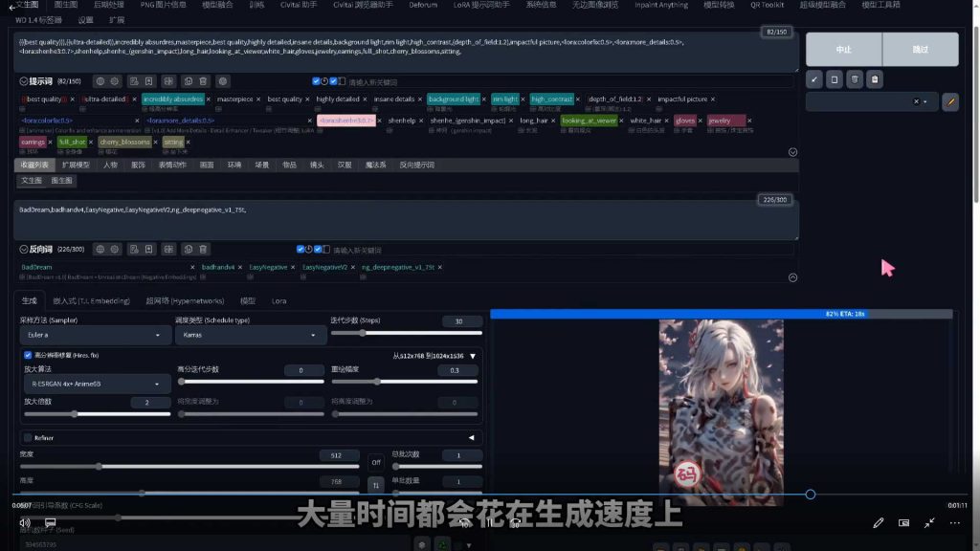Image resolution: width=980 pixels, height=551 pixels.
Task: Click the 中止 interrupt button
Action: pyautogui.click(x=844, y=50)
